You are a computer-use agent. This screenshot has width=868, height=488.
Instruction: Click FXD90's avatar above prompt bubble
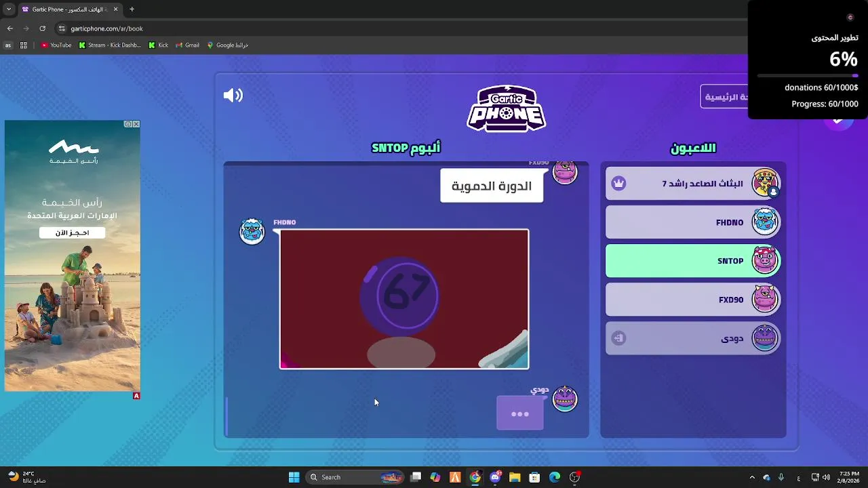coord(564,172)
